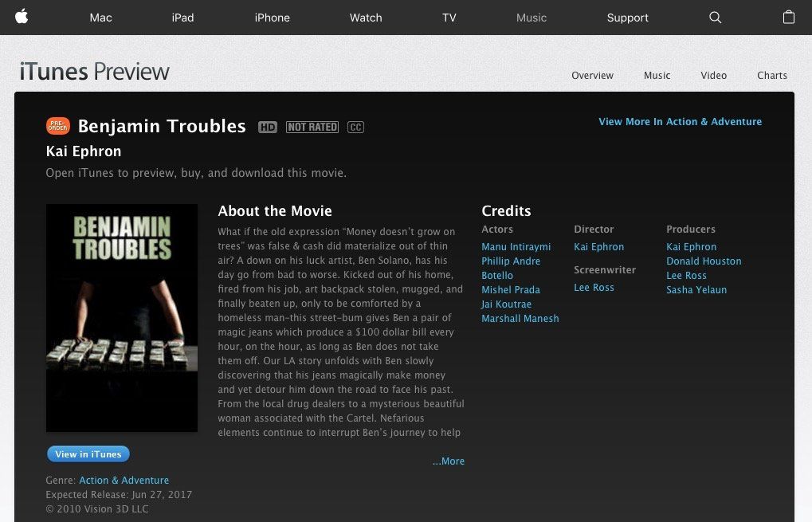Switch to the Charts tab
The image size is (812, 522).
(x=771, y=75)
